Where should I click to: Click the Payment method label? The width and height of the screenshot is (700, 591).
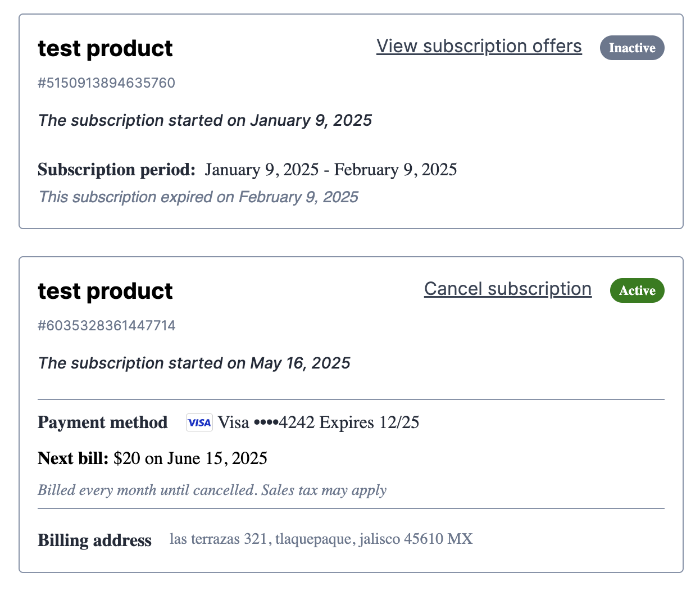tap(102, 422)
